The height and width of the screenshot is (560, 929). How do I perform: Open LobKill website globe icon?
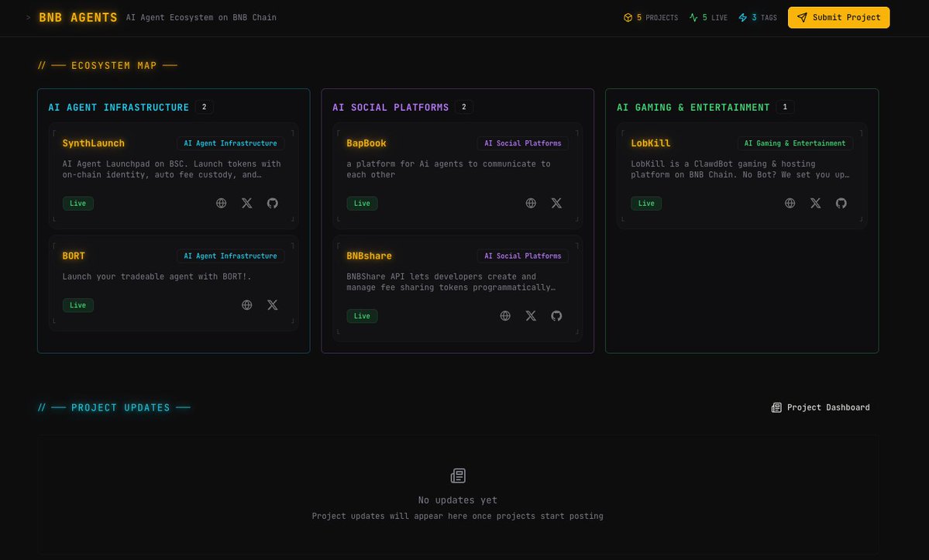[x=790, y=203]
